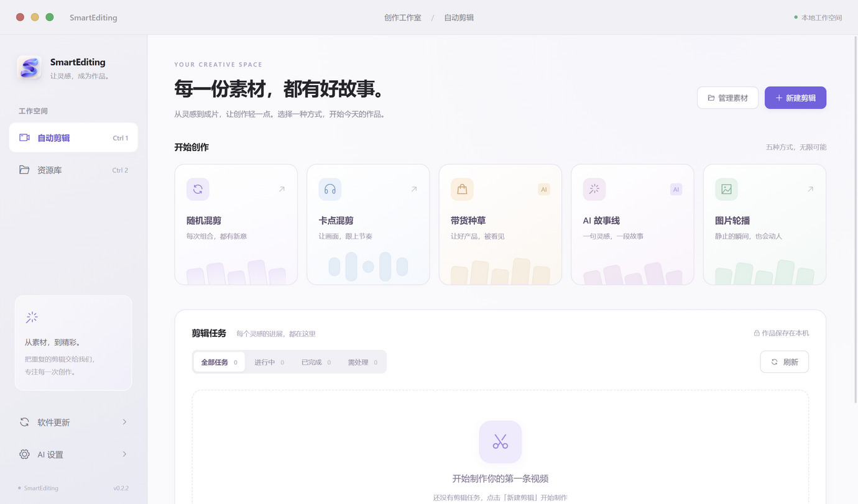This screenshot has height=504, width=858.
Task: Refresh tasks with the 刷新 button
Action: 785,362
